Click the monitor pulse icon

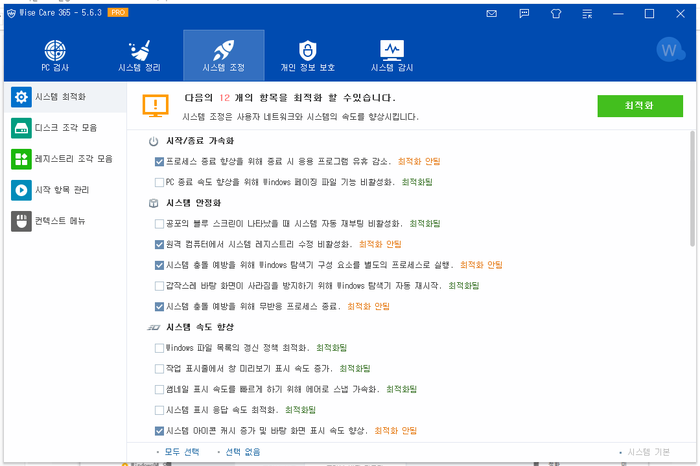392,50
